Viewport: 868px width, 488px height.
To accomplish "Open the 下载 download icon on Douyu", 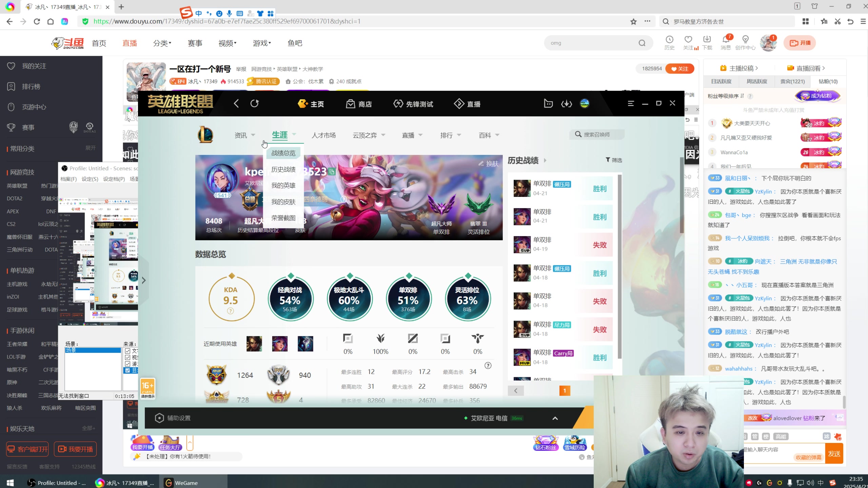I will coord(707,43).
